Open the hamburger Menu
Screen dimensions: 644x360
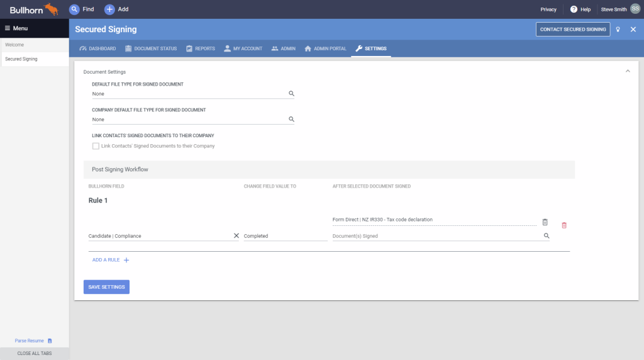(x=16, y=28)
